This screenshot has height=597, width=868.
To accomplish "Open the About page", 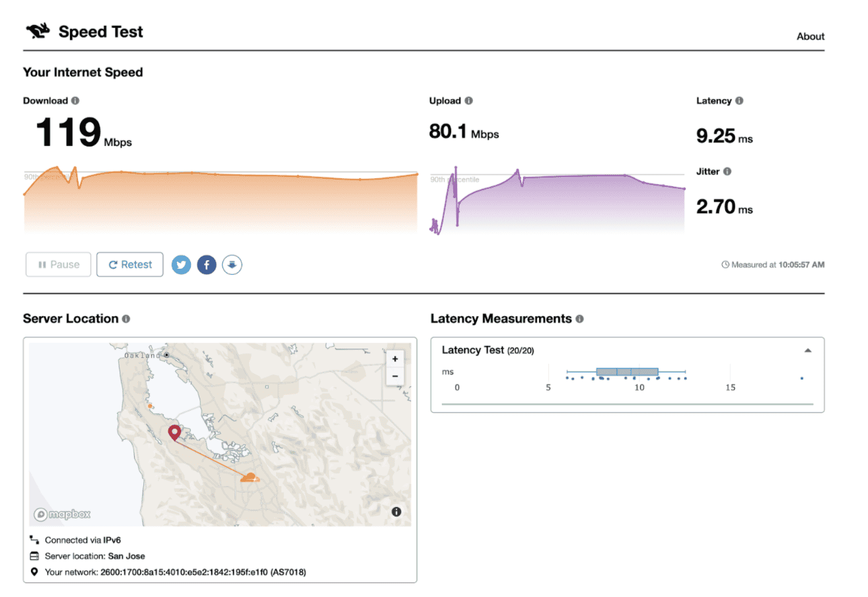I will (811, 36).
